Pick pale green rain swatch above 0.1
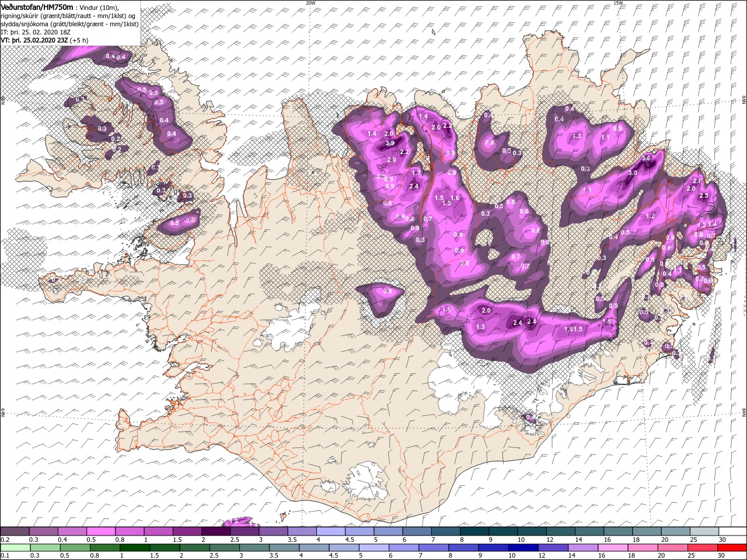747x560 pixels. (x=15, y=548)
